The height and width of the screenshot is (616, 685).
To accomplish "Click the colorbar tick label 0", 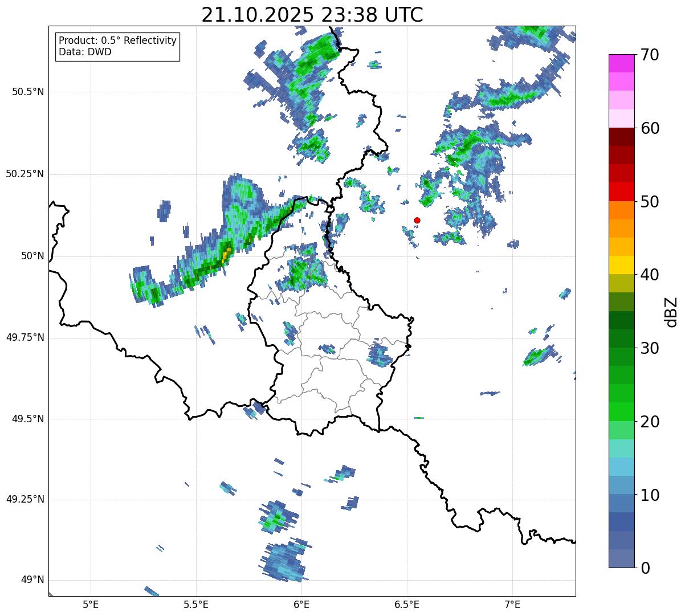I will click(x=645, y=568).
